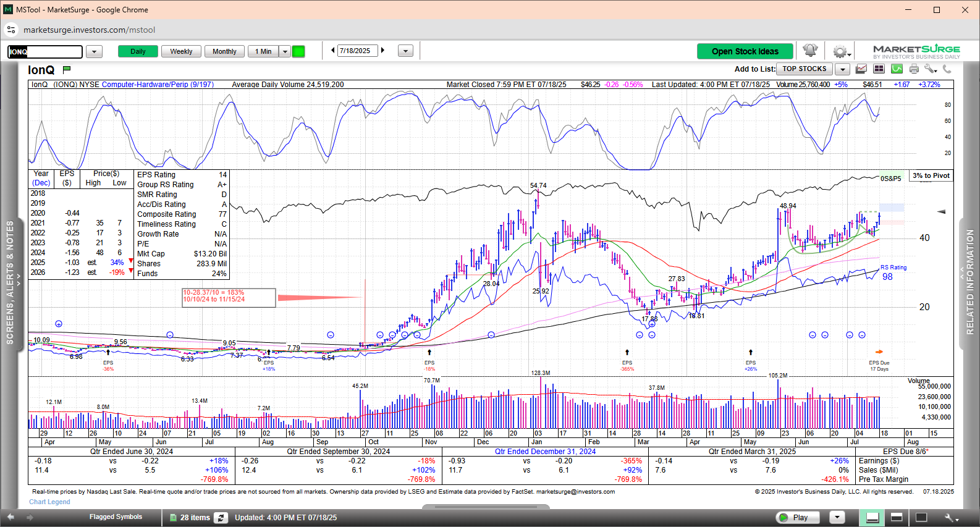The image size is (980, 527).
Task: Expand the Add to List dropdown arrow
Action: [843, 69]
